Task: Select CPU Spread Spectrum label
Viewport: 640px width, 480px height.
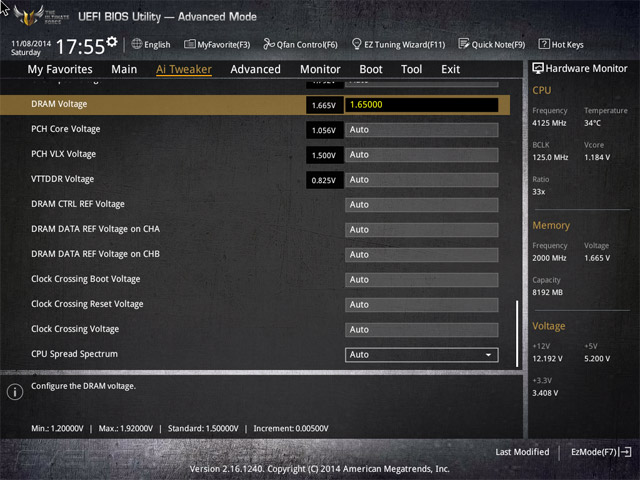Action: point(74,354)
